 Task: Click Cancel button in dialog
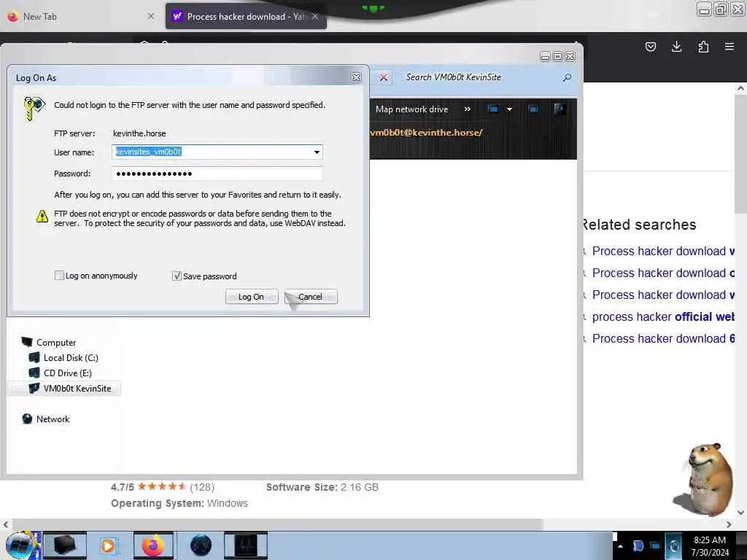[x=311, y=297]
